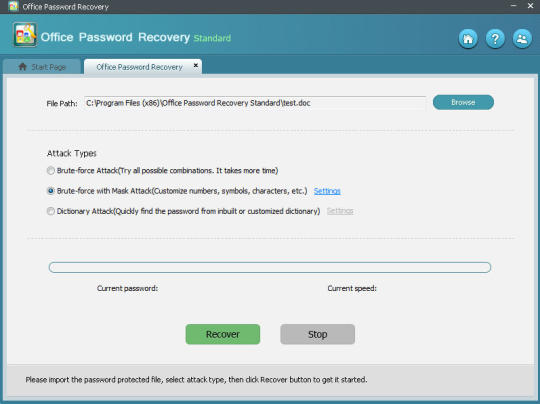Click the 'Current speed:' label
The height and width of the screenshot is (404, 540).
[352, 288]
